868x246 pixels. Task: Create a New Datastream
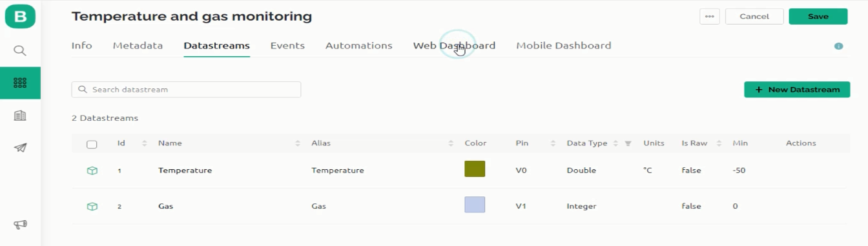point(797,90)
